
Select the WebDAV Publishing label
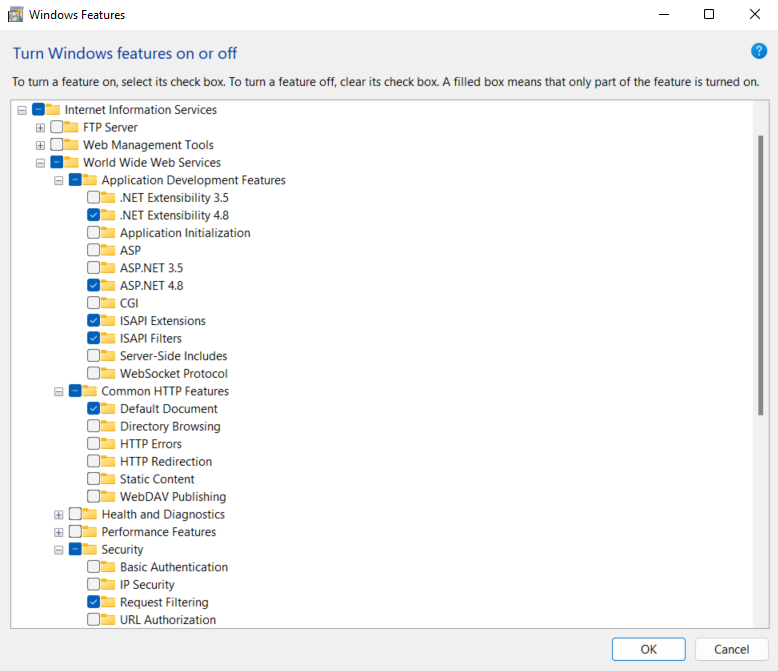pyautogui.click(x=173, y=497)
